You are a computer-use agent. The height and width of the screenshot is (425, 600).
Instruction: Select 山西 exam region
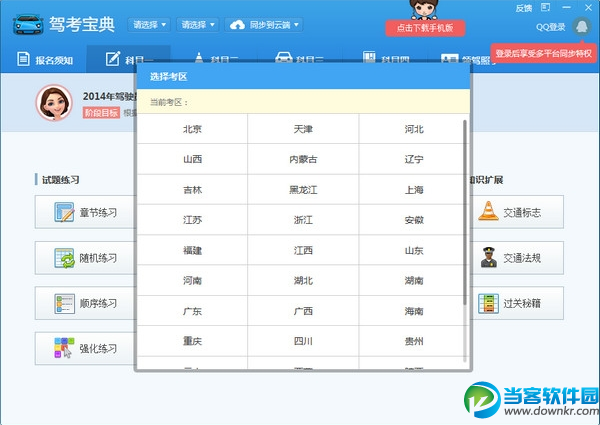(x=192, y=159)
